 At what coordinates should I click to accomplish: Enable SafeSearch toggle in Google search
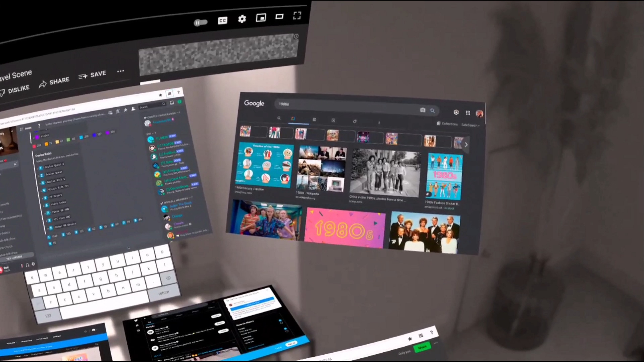(x=471, y=125)
